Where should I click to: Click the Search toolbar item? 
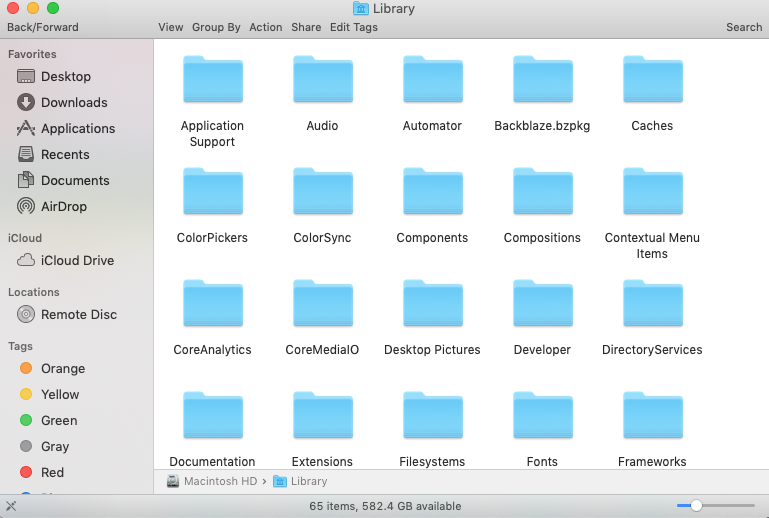pyautogui.click(x=744, y=27)
